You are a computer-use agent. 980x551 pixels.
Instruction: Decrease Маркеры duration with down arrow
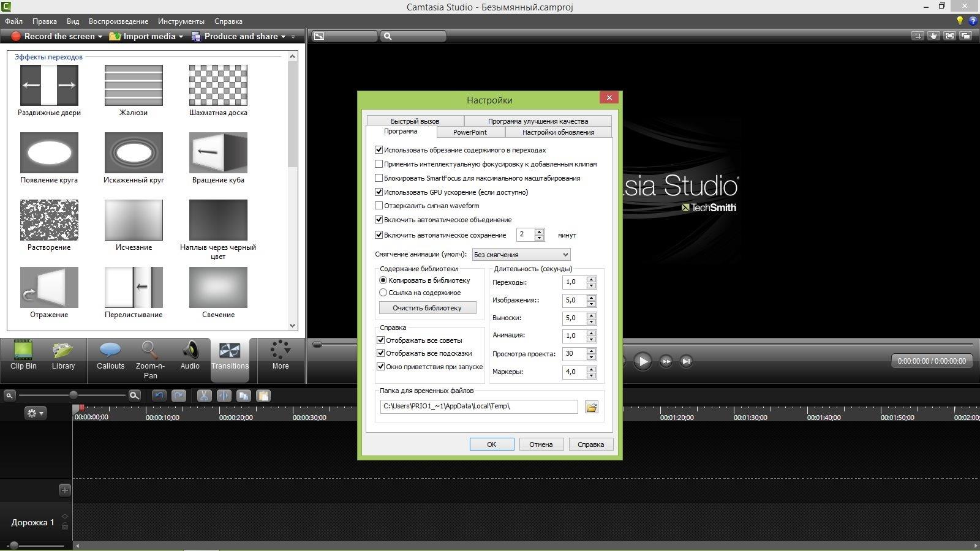click(x=591, y=375)
